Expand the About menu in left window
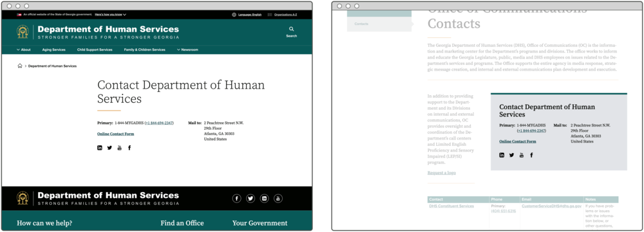 coord(23,49)
